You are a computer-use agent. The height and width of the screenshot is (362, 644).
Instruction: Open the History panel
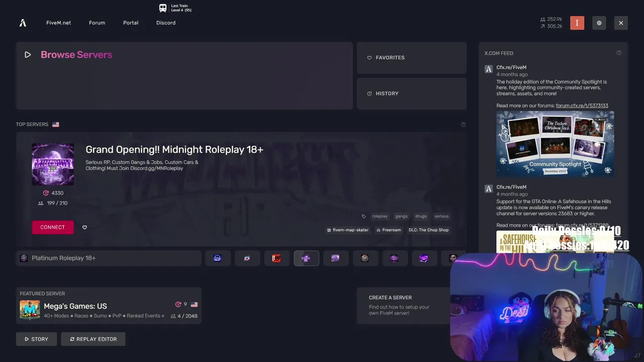coord(412,94)
